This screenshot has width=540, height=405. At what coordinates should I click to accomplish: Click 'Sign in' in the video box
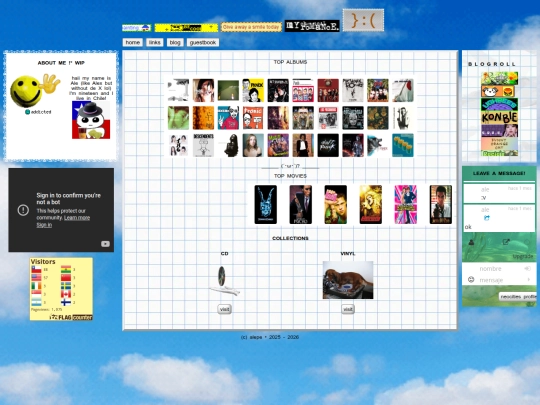(x=44, y=225)
